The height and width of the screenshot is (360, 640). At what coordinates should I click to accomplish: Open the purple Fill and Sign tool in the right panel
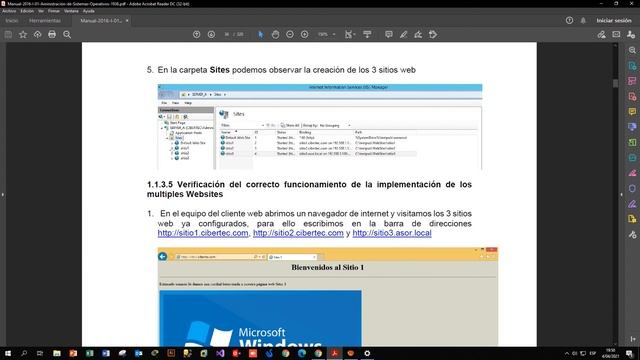[x=632, y=204]
